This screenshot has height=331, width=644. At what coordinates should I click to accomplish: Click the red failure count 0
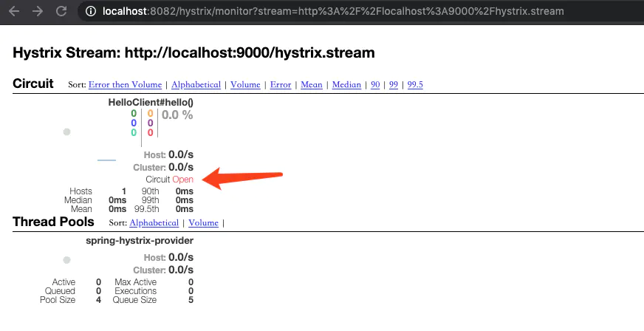coord(151,133)
